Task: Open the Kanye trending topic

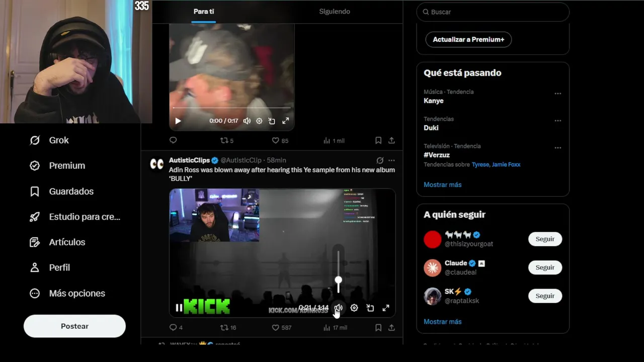Action: [x=434, y=101]
